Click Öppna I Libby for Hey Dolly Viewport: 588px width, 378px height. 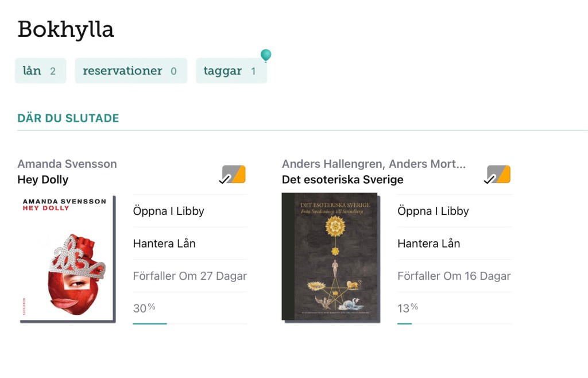(169, 211)
